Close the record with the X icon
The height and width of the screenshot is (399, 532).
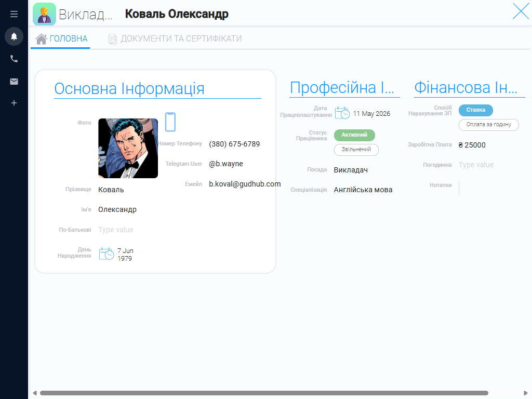(521, 11)
